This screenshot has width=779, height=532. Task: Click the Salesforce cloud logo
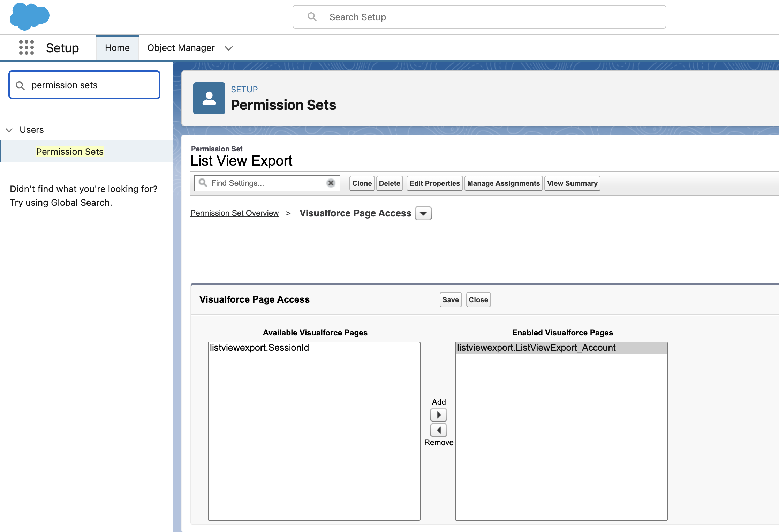(30, 16)
